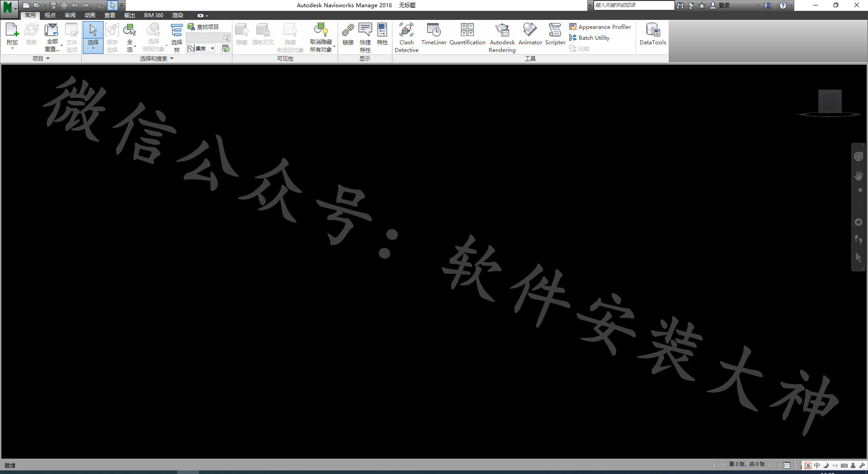Viewport: 868px width, 474px height.
Task: Open the quick access toolbar customize dropdown
Action: click(122, 5)
